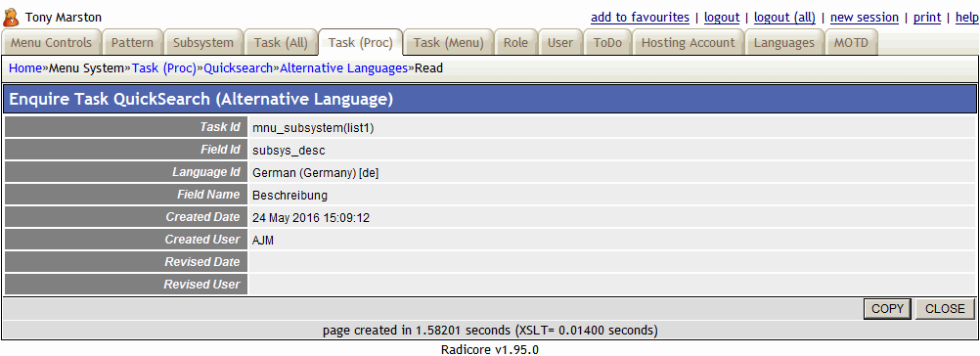Go to Home in the breadcrumb
The width and height of the screenshot is (980, 356).
pos(25,68)
